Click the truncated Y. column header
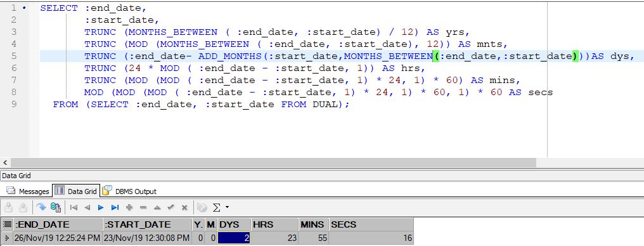 click(199, 224)
